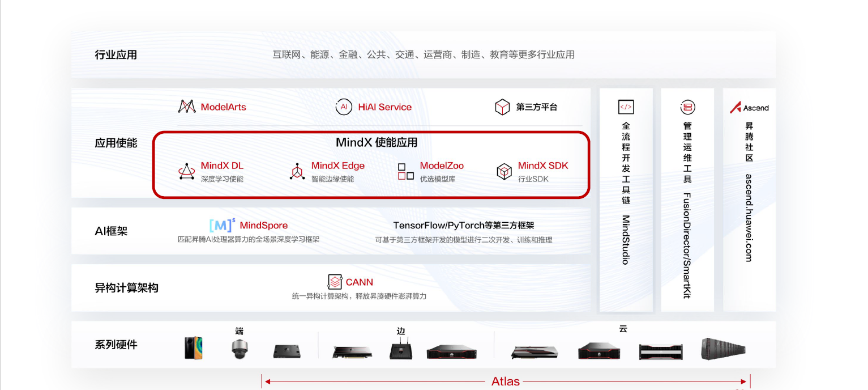
Task: Click the 可基于第三方框架开发的模型 description line
Action: [x=464, y=240]
